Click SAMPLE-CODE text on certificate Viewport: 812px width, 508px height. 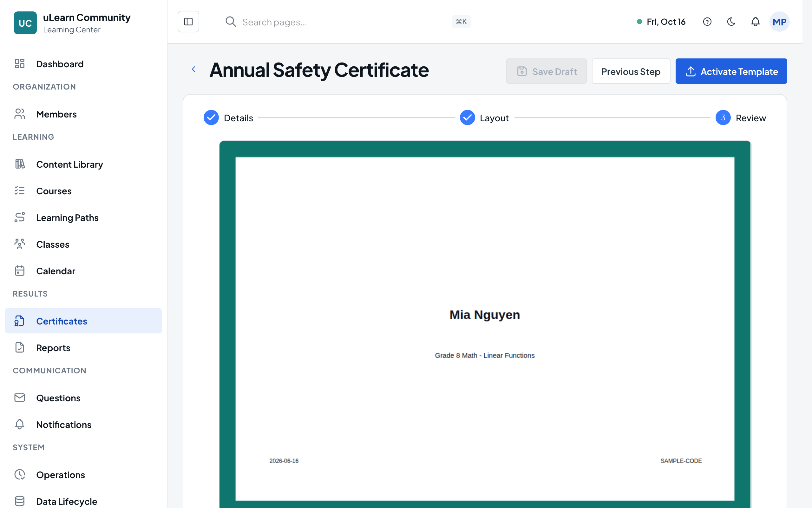tap(681, 461)
